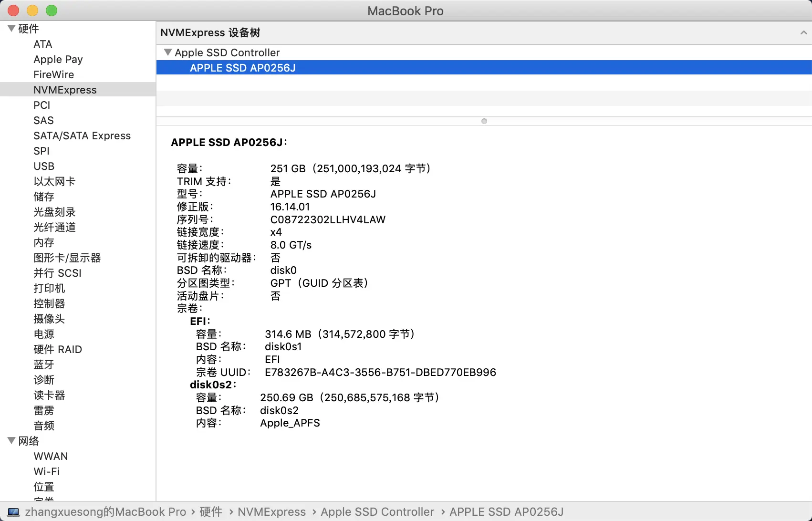Click the MacBook Pro computer icon in path bar
This screenshot has height=521, width=812.
(x=14, y=512)
